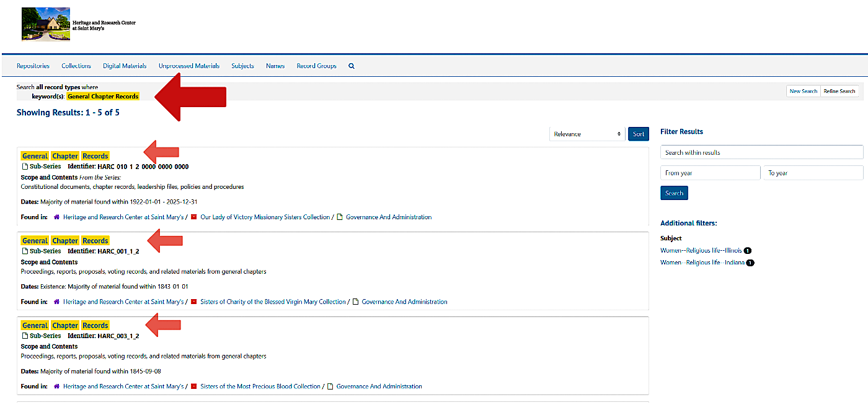Click the Refine Search button

pyautogui.click(x=839, y=91)
